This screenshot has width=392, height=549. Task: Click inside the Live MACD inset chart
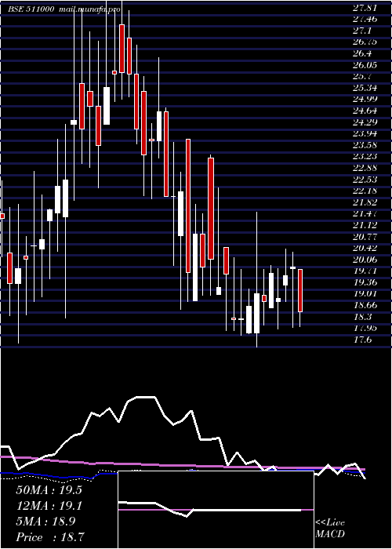click(216, 510)
